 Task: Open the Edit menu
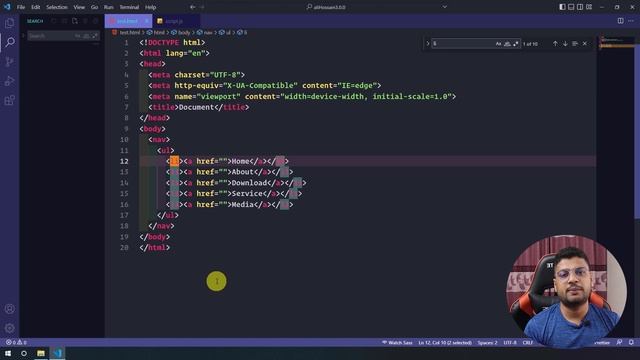[x=36, y=7]
